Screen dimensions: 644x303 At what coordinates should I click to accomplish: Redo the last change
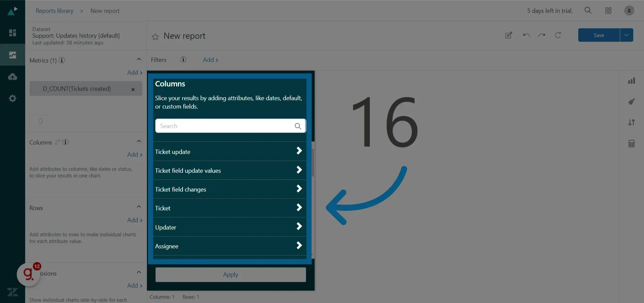pyautogui.click(x=542, y=35)
